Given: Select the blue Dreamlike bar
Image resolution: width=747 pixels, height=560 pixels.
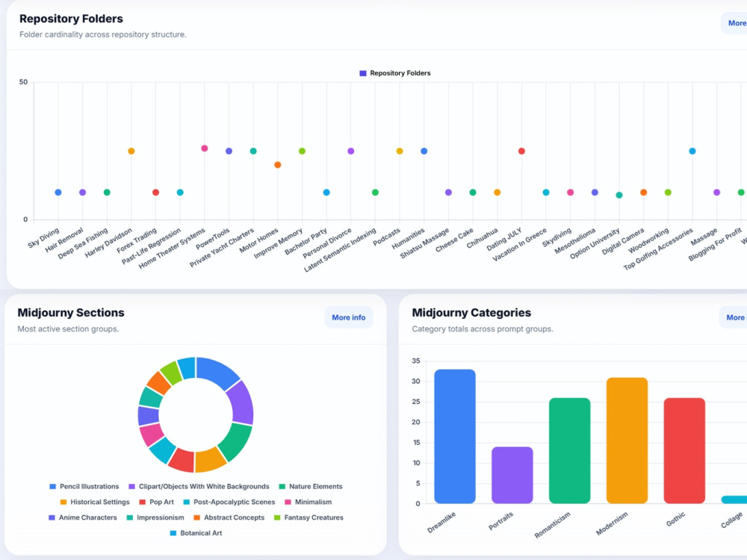Looking at the screenshot, I should pos(455,436).
